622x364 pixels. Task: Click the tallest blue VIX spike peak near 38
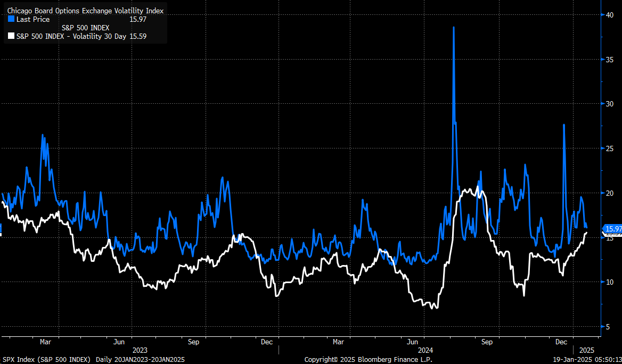tap(453, 27)
